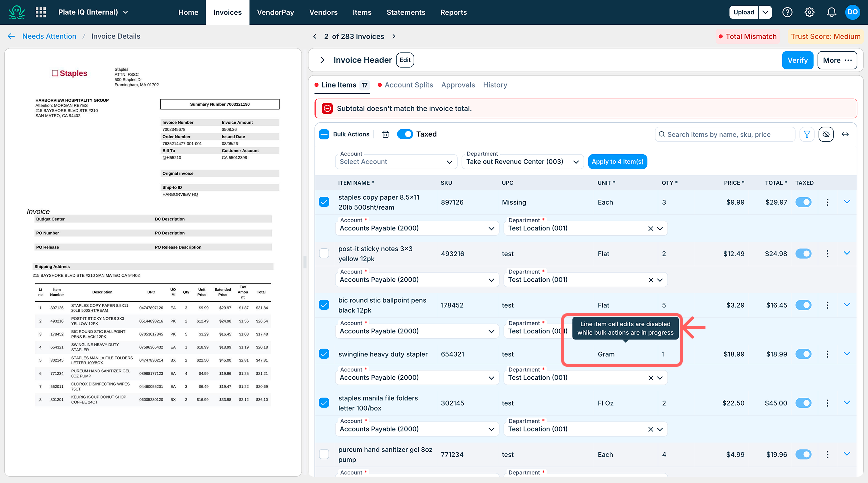The image size is (868, 483).
Task: Open kebab menu for staples copy paper row
Action: pyautogui.click(x=827, y=202)
